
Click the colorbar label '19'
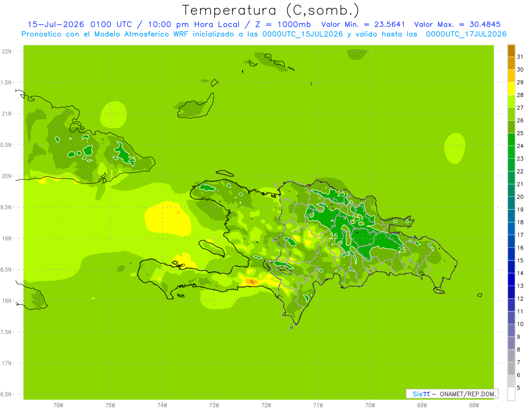[520, 209]
